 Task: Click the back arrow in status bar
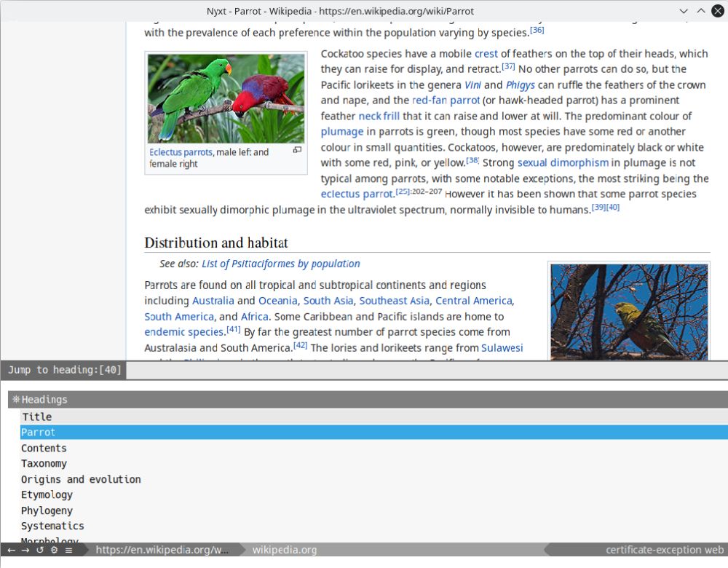[11, 550]
